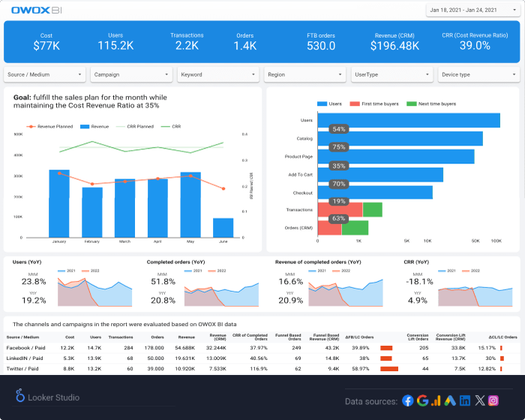Expand the Region filter dropdown
The image size is (525, 420).
click(305, 74)
